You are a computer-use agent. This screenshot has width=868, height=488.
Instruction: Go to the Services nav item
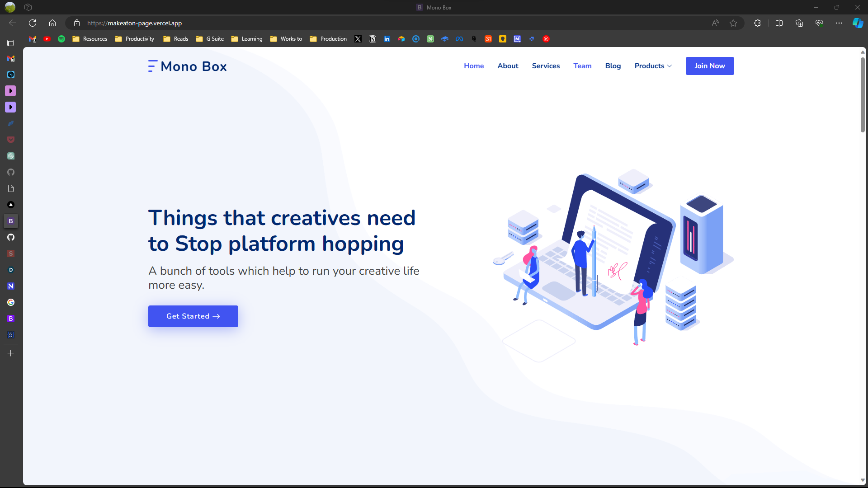pyautogui.click(x=546, y=66)
